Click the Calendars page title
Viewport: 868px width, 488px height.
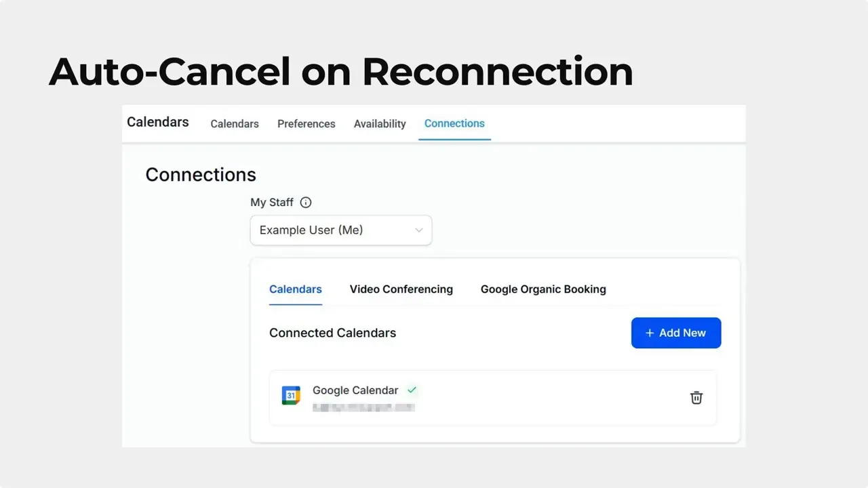click(157, 123)
